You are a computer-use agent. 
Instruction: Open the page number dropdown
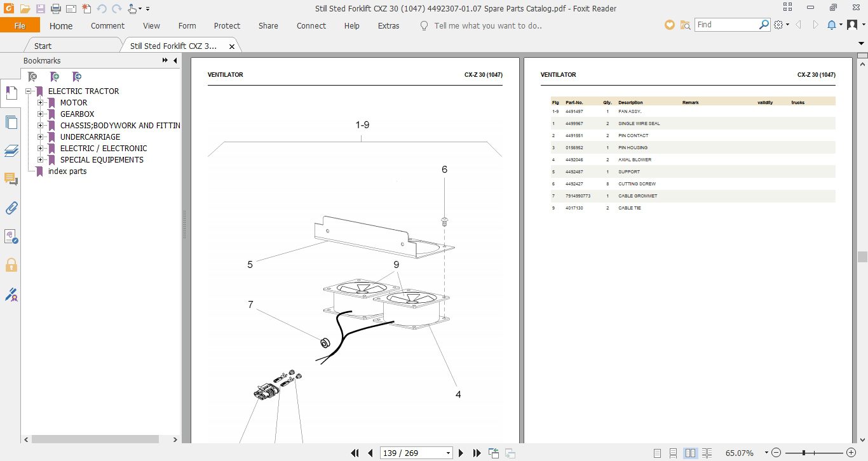(449, 453)
